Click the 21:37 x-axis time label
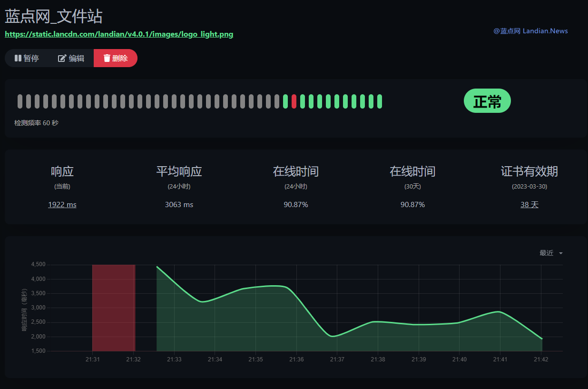This screenshot has width=588, height=389. [337, 359]
